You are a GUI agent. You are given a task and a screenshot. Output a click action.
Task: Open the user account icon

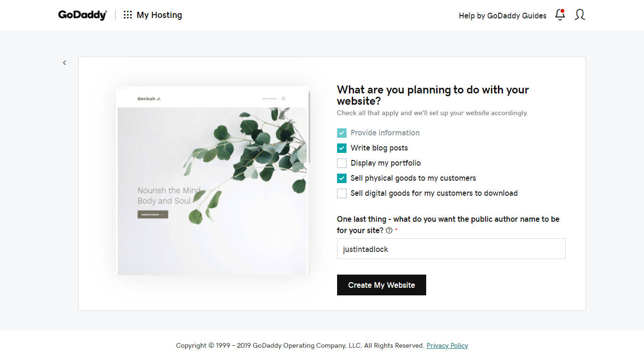(580, 15)
